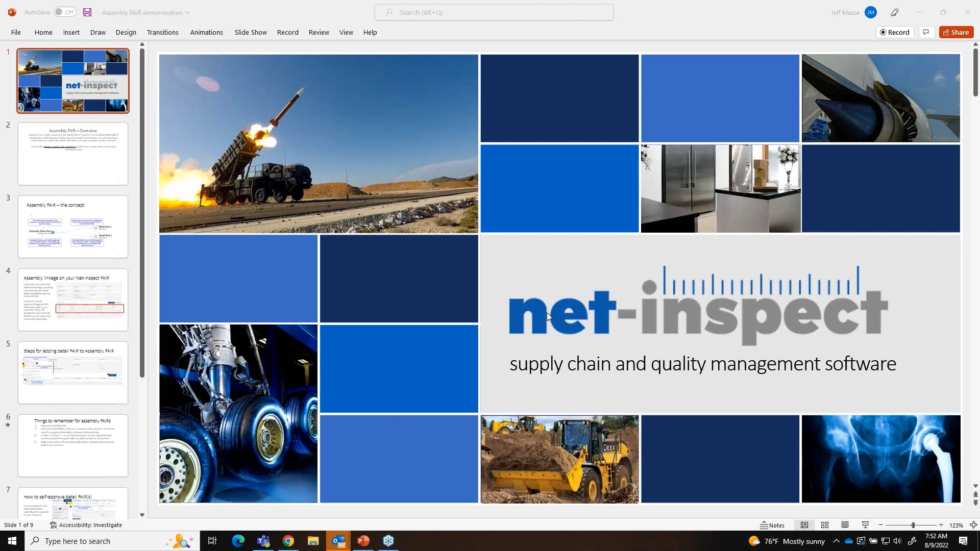Show the Notes pane

pyautogui.click(x=772, y=524)
